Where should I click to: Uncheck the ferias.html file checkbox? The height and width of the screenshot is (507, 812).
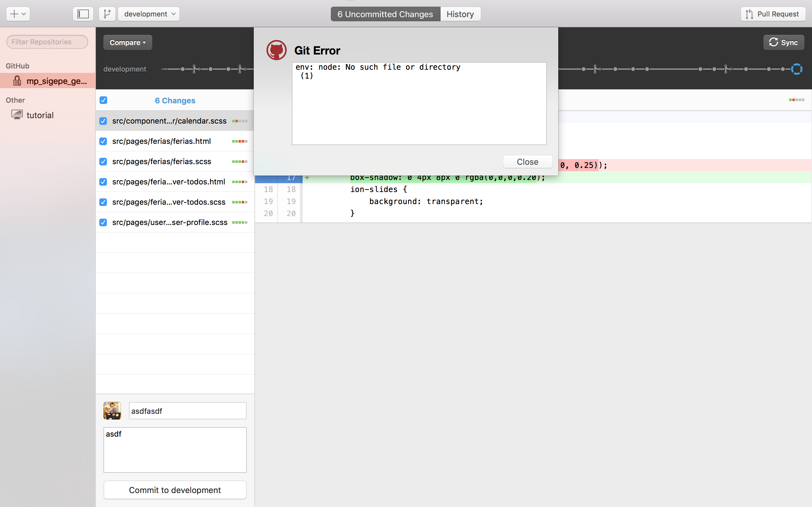click(x=103, y=141)
